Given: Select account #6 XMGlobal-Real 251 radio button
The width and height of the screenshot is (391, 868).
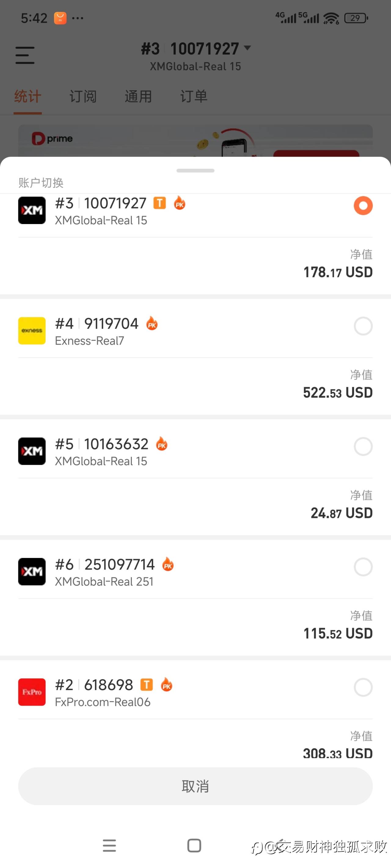Looking at the screenshot, I should (x=363, y=567).
